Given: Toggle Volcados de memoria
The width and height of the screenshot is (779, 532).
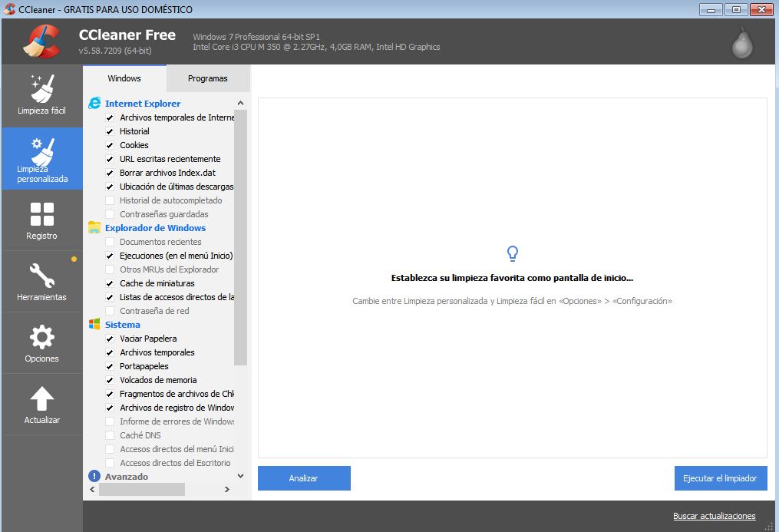Looking at the screenshot, I should pyautogui.click(x=110, y=380).
